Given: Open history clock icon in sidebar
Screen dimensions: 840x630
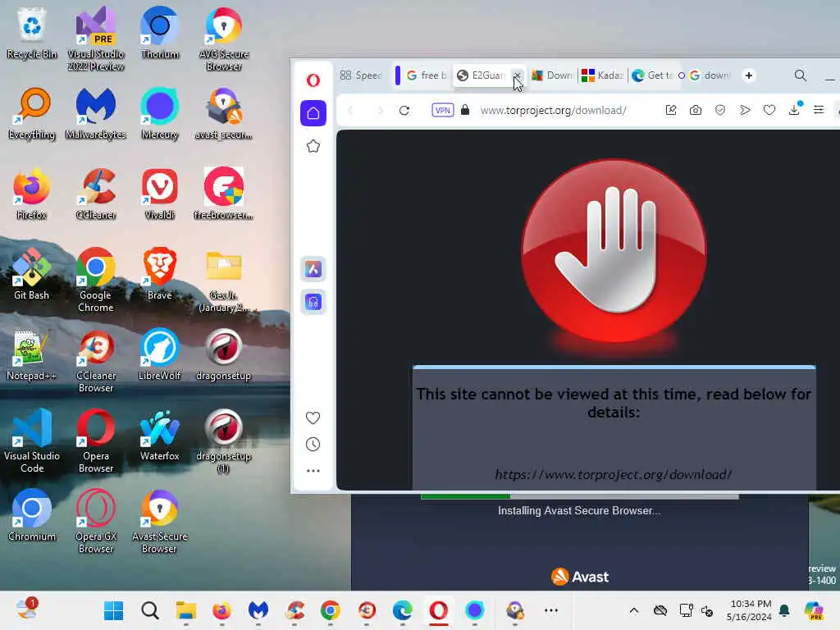Looking at the screenshot, I should pos(313,444).
